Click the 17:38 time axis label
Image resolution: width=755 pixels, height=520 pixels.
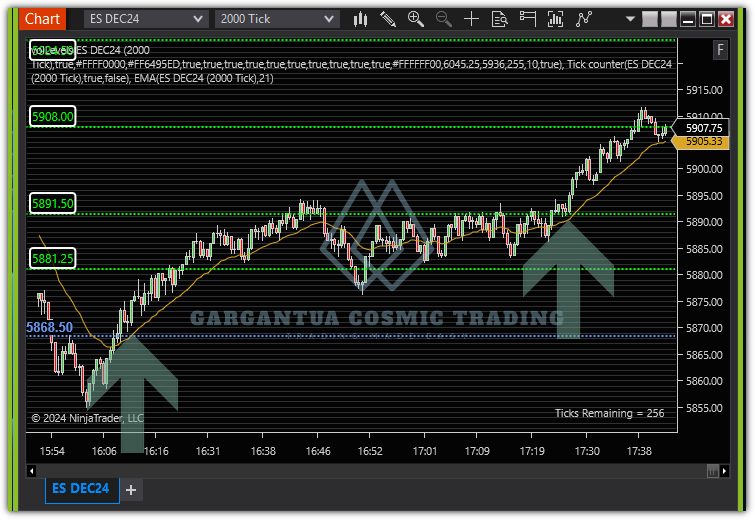click(639, 451)
